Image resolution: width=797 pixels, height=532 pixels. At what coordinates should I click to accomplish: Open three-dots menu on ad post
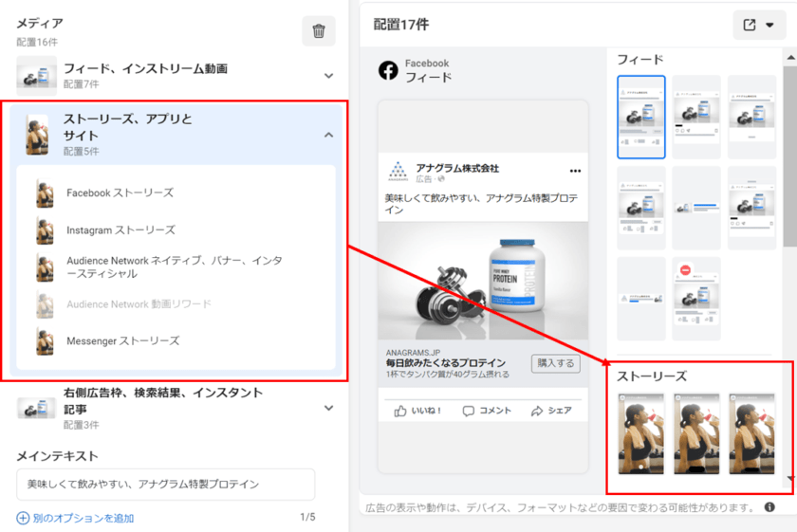575,171
